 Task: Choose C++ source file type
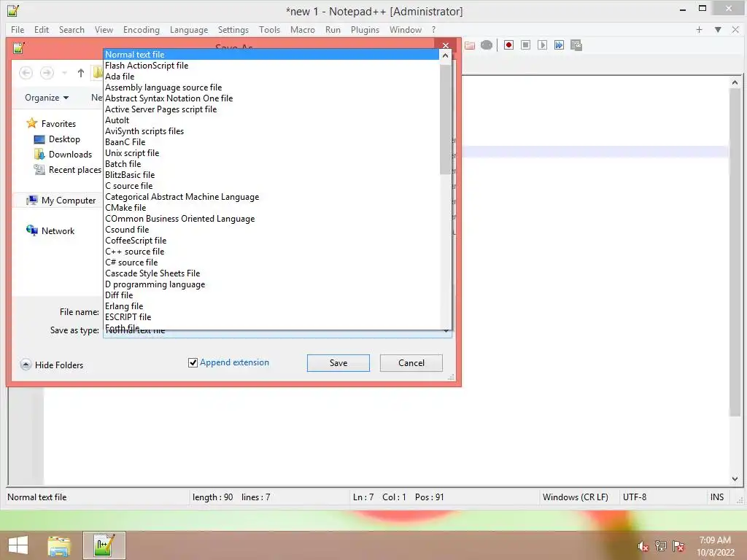[271, 252]
